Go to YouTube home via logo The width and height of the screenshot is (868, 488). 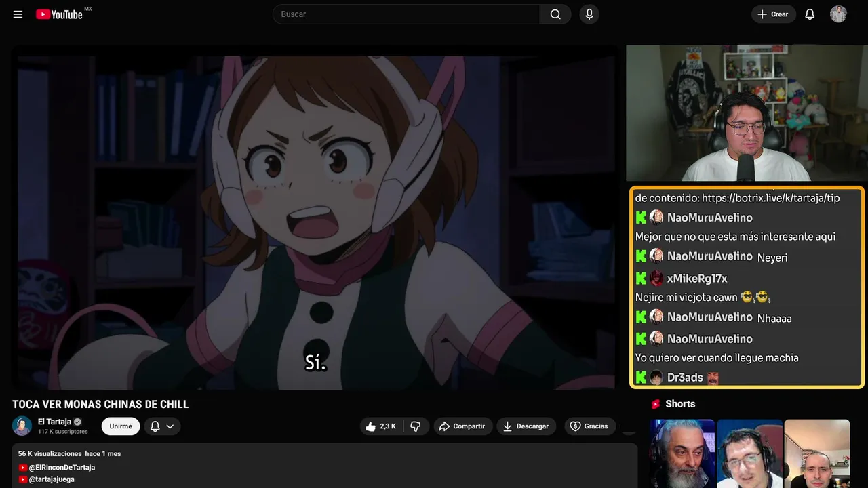click(x=60, y=14)
